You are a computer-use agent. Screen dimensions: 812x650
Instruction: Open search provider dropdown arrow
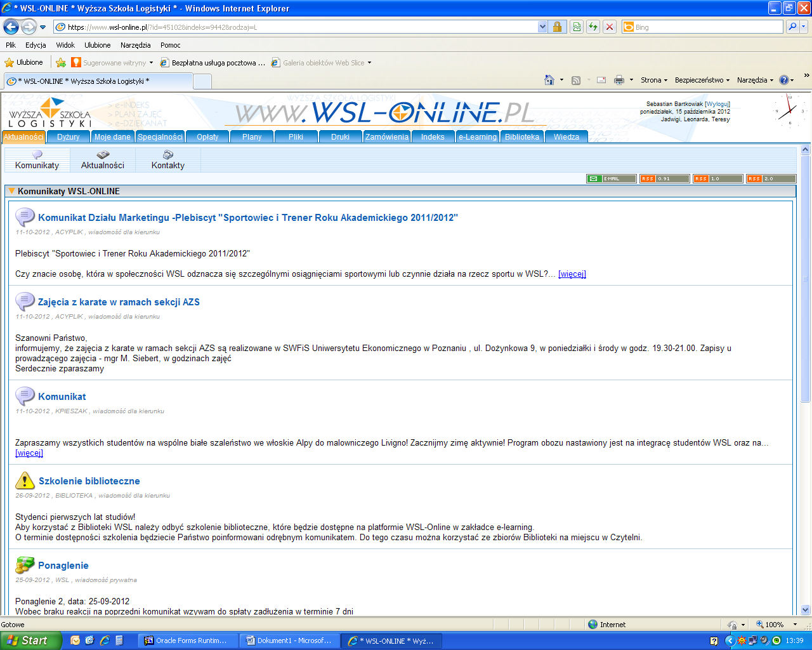(804, 27)
